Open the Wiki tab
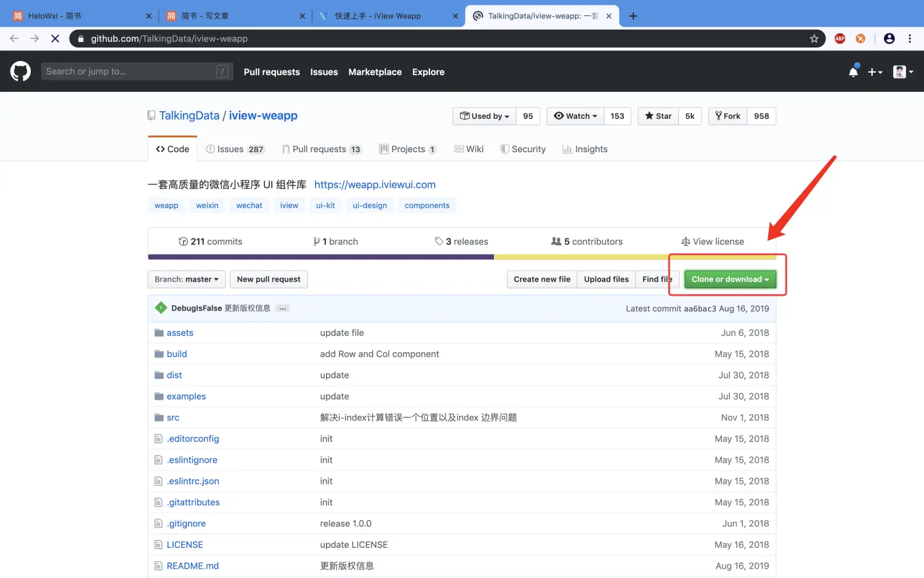Screen dimensions: 924x578 [468, 149]
